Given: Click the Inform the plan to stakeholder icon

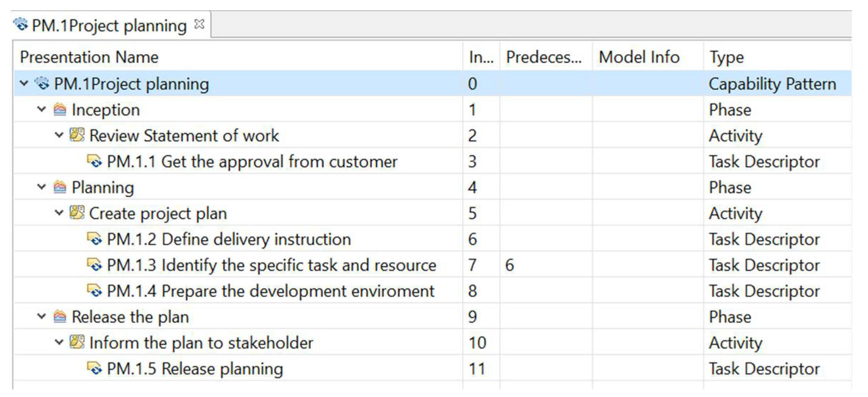Looking at the screenshot, I should [x=77, y=342].
